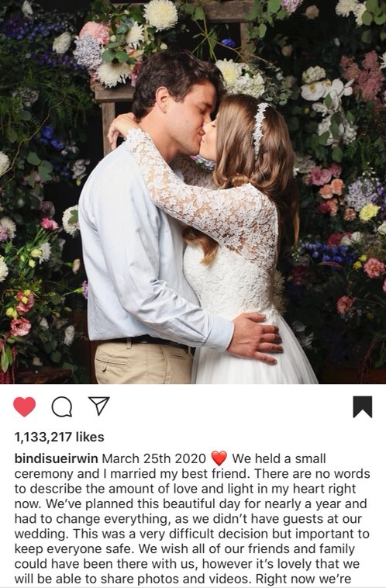Viewport: 386px width, 588px height.
Task: Click the caption phrase keep everyone safe
Action: tap(74, 548)
